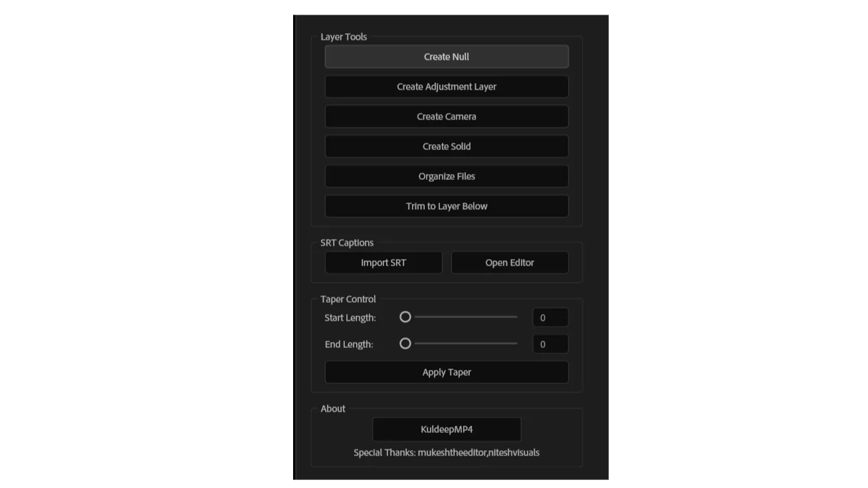Open the SRT captions editor
The height and width of the screenshot is (488, 868).
tap(509, 262)
